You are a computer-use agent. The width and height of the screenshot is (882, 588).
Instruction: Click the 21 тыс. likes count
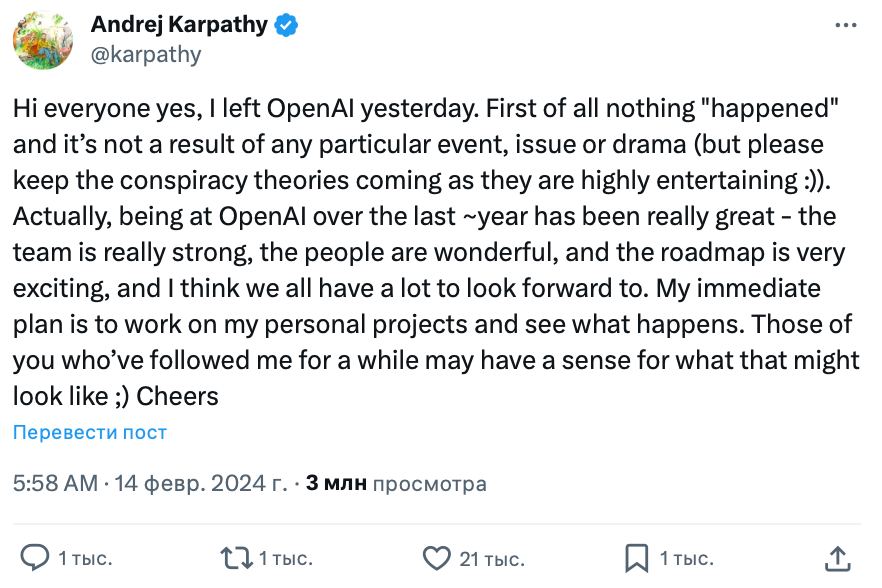[x=491, y=558]
